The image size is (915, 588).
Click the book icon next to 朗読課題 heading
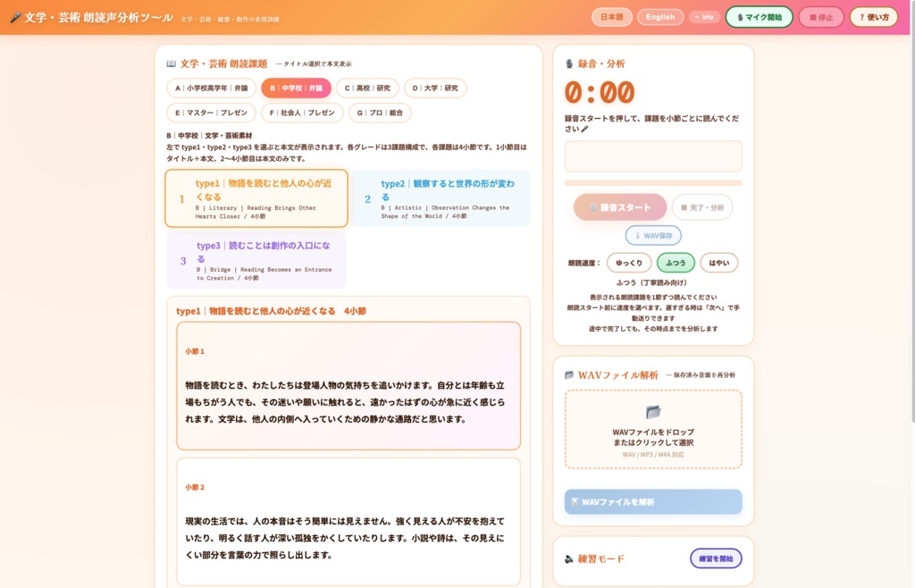170,63
